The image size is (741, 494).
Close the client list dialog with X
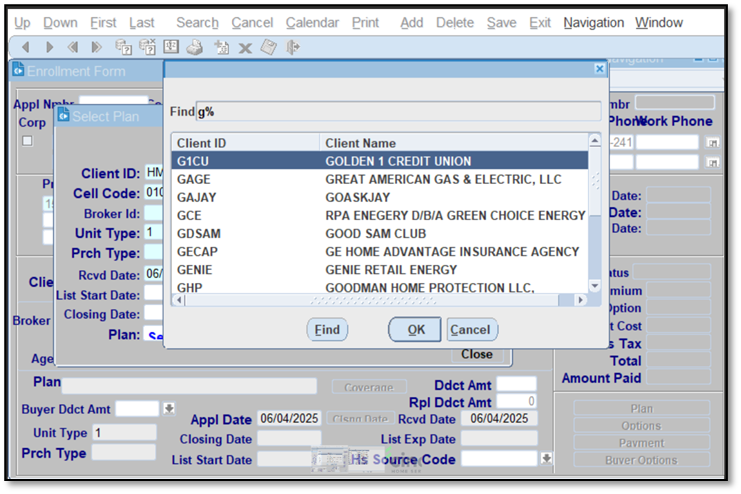coord(599,69)
